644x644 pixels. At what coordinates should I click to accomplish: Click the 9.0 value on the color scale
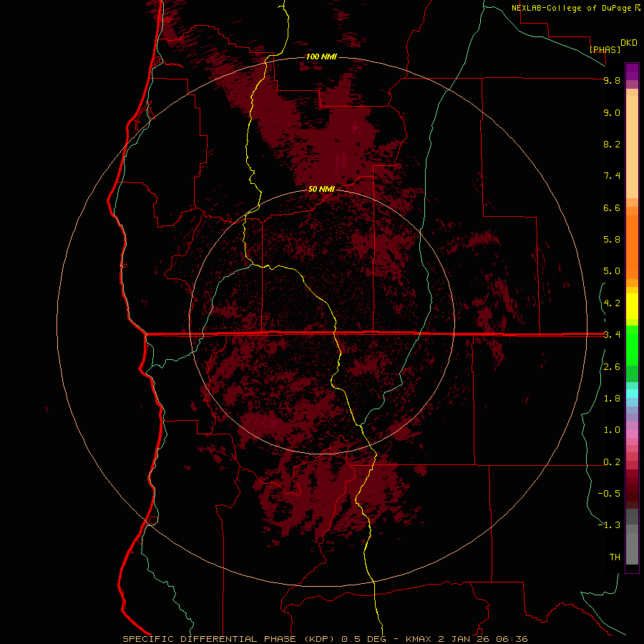pyautogui.click(x=612, y=112)
